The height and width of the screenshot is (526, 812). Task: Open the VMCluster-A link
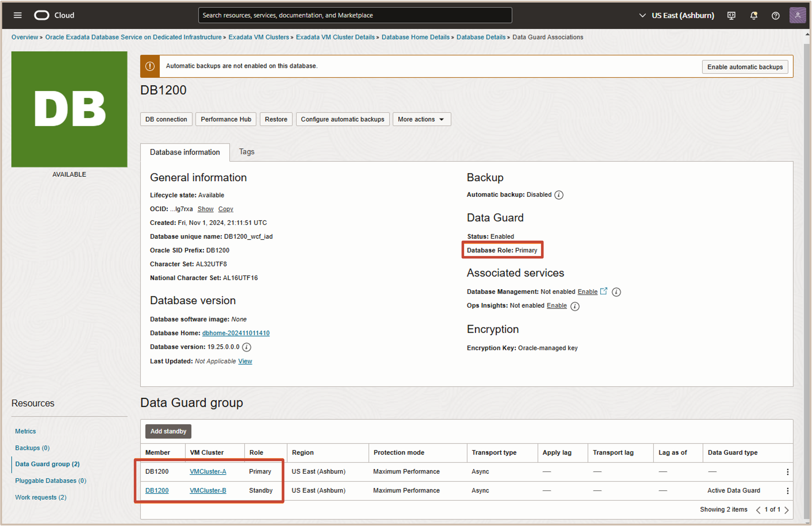(208, 471)
